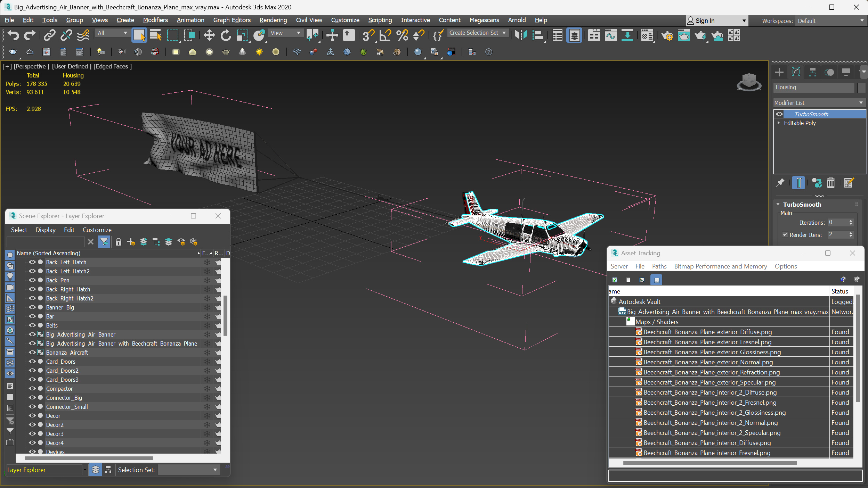
Task: Open Curve Editor from toolbar
Action: click(610, 35)
